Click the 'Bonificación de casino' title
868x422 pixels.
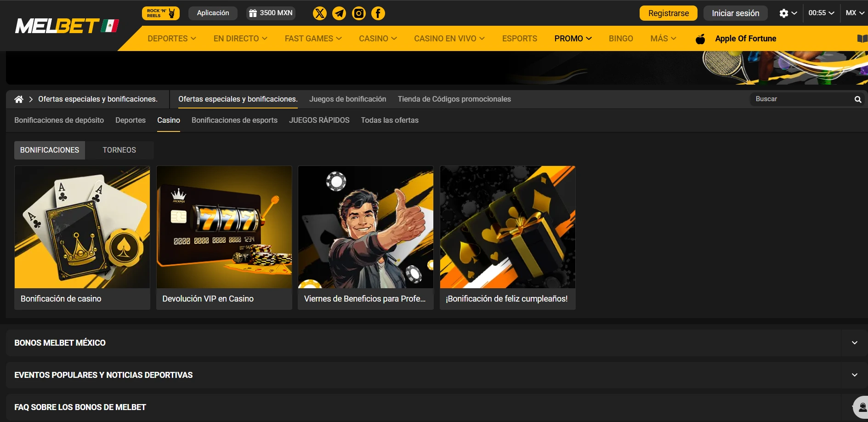click(61, 299)
